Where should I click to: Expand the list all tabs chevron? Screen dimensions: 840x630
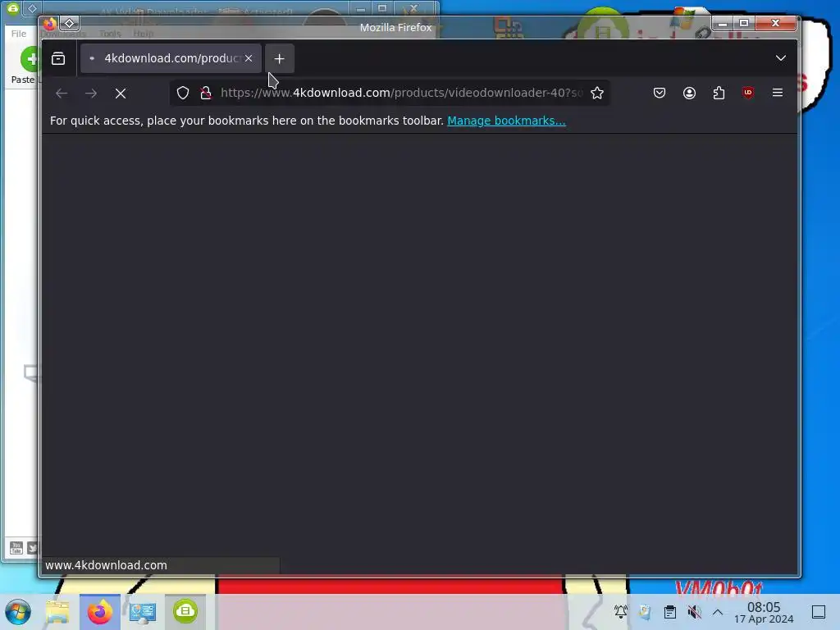(x=781, y=58)
